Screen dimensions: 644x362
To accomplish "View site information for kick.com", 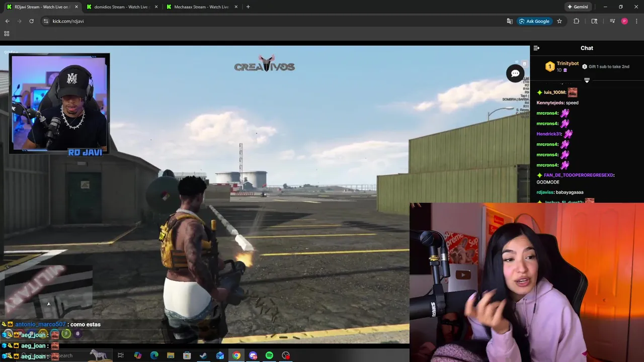I will [46, 21].
